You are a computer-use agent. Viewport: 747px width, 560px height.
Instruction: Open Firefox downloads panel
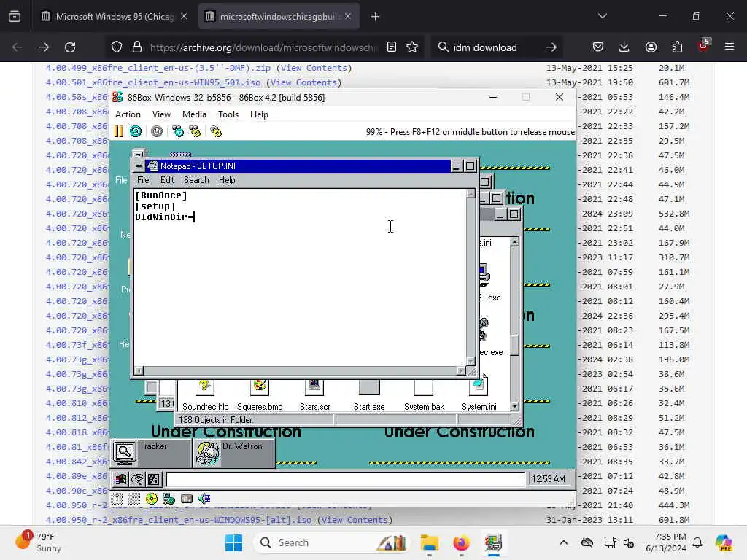tap(624, 47)
